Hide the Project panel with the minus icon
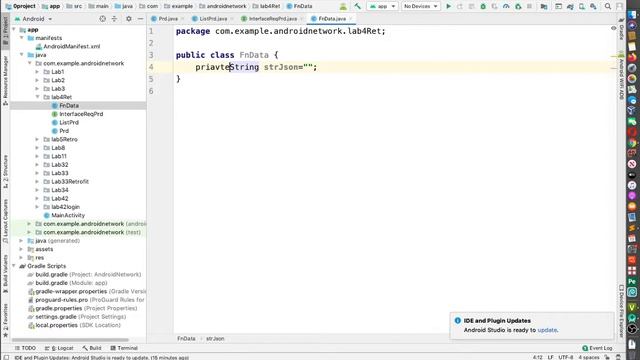640x360 pixels. 140,19
